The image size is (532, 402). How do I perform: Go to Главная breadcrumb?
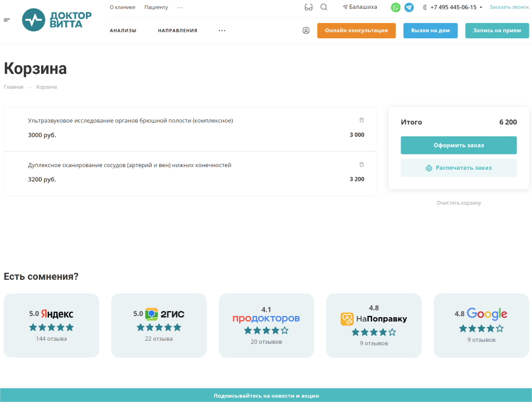[x=14, y=87]
